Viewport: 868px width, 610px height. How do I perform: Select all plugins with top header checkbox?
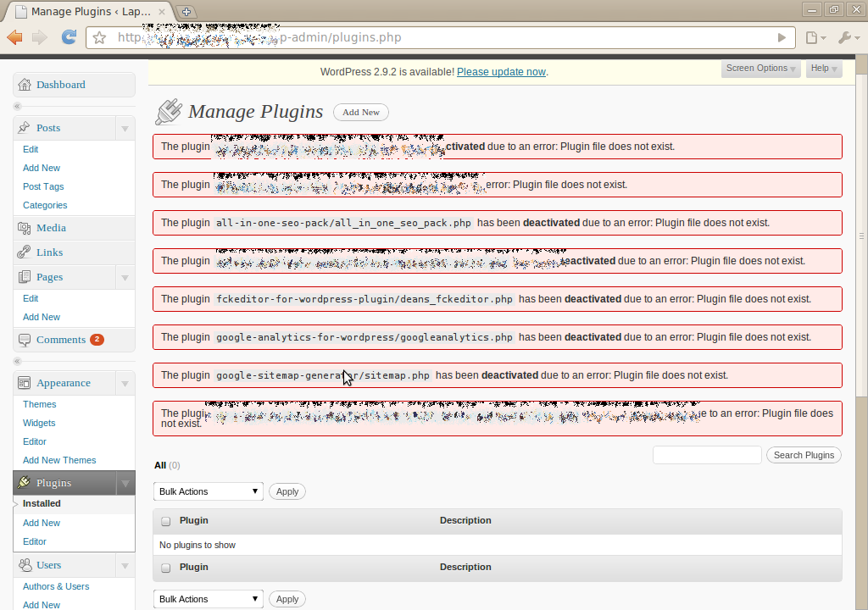pos(165,521)
